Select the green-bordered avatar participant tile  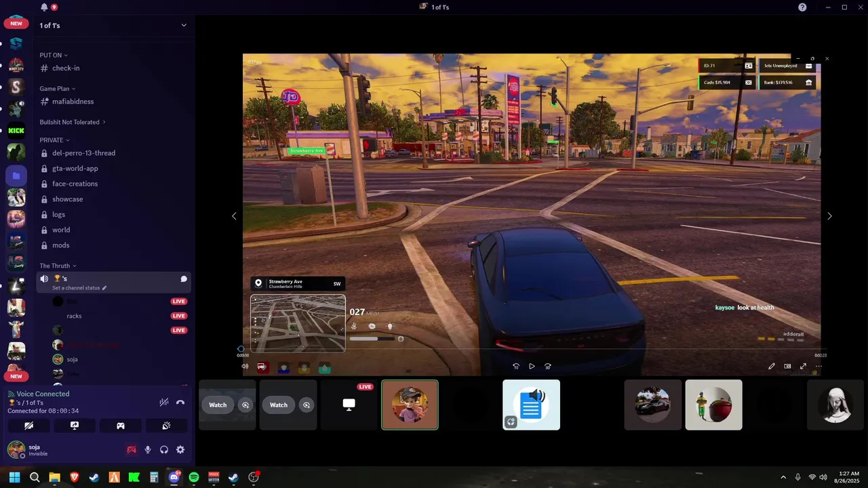[410, 405]
